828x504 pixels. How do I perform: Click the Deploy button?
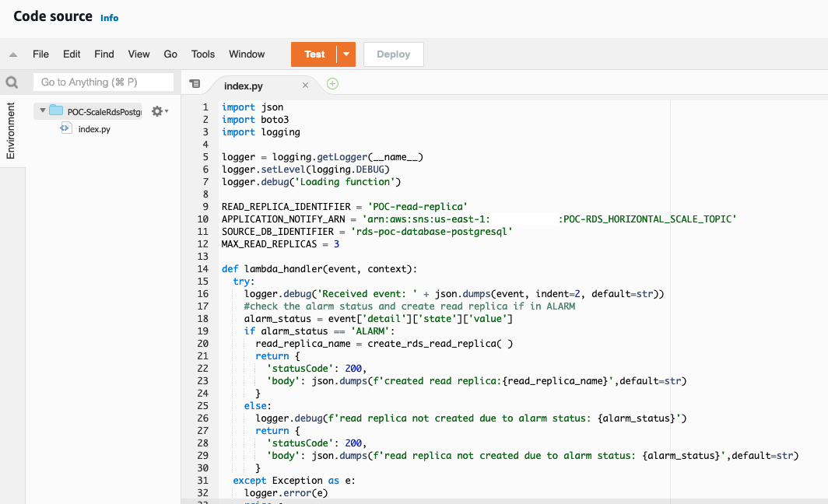394,54
